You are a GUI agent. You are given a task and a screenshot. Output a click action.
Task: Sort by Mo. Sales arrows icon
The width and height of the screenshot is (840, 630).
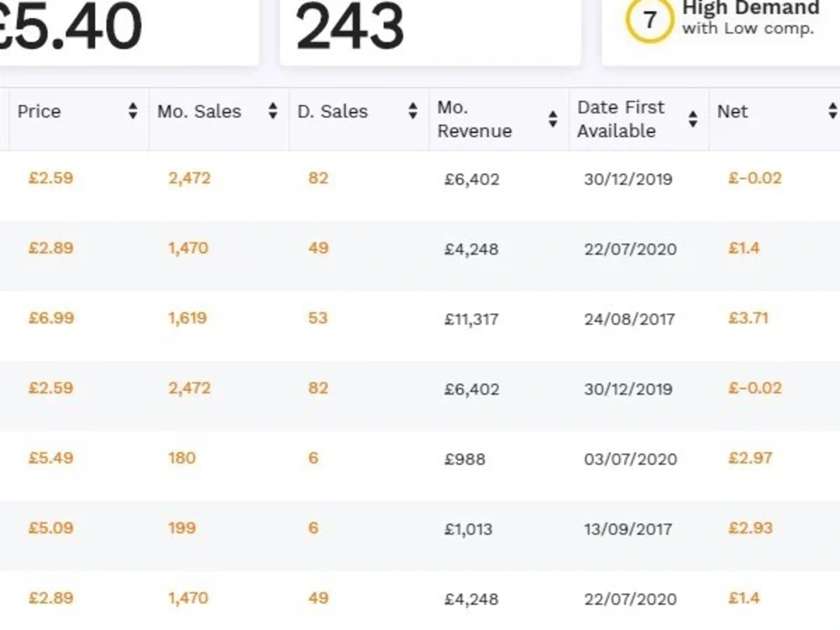point(273,111)
